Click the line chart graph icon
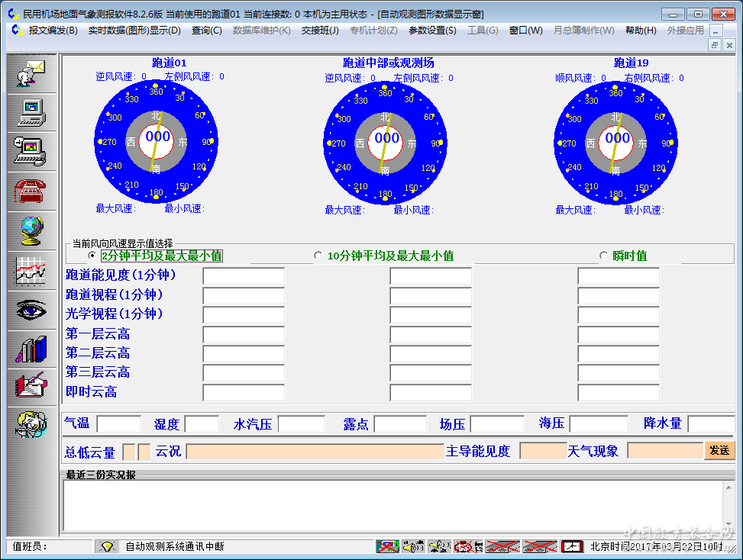743x560 pixels. (31, 270)
